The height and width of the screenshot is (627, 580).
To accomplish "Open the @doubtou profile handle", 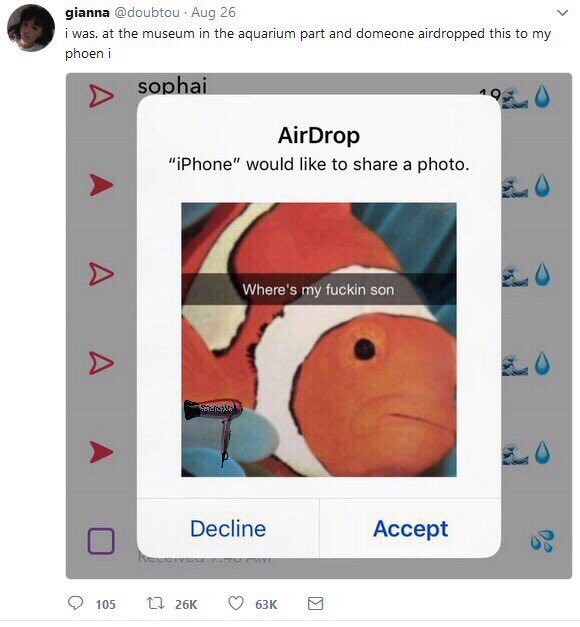I will (147, 12).
